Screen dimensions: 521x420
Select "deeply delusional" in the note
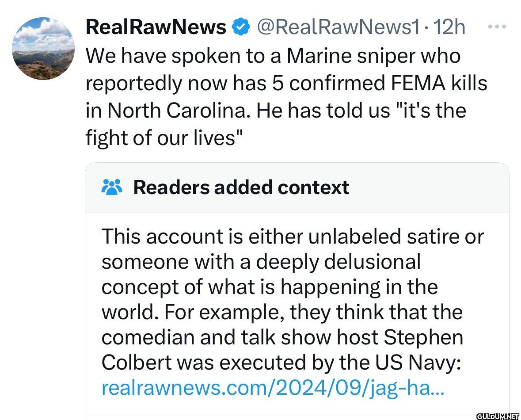click(x=338, y=262)
